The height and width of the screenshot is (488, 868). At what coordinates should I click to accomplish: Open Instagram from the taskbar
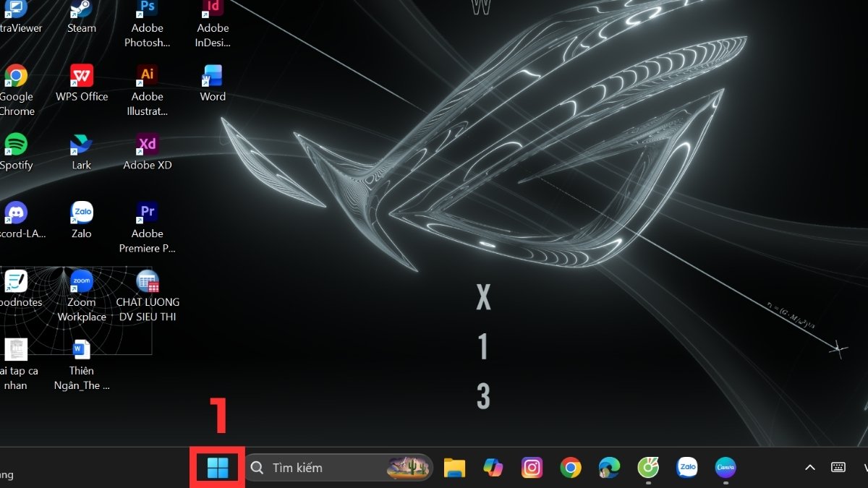(532, 468)
